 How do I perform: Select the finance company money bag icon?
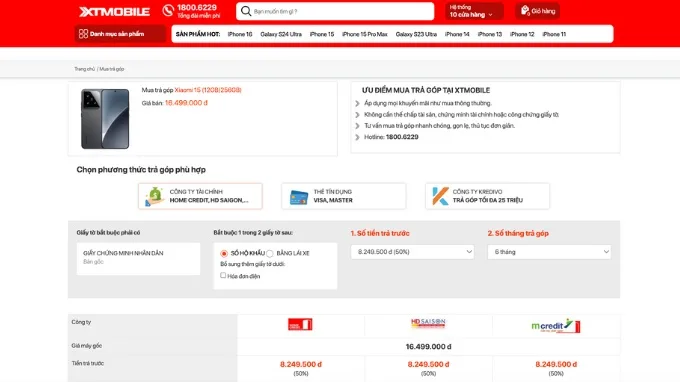[154, 196]
